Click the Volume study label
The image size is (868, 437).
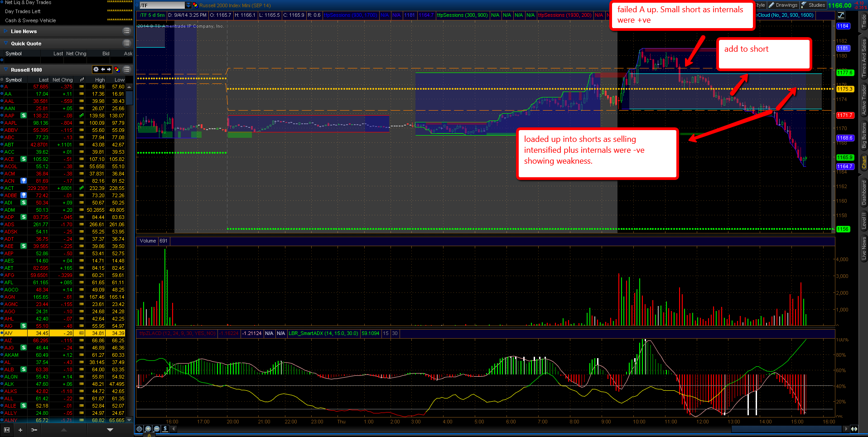click(148, 241)
